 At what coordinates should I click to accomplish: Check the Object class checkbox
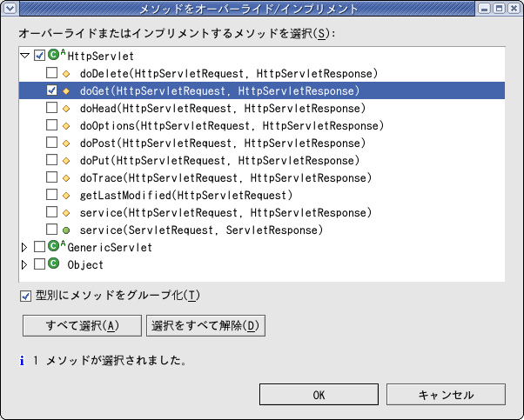[39, 264]
